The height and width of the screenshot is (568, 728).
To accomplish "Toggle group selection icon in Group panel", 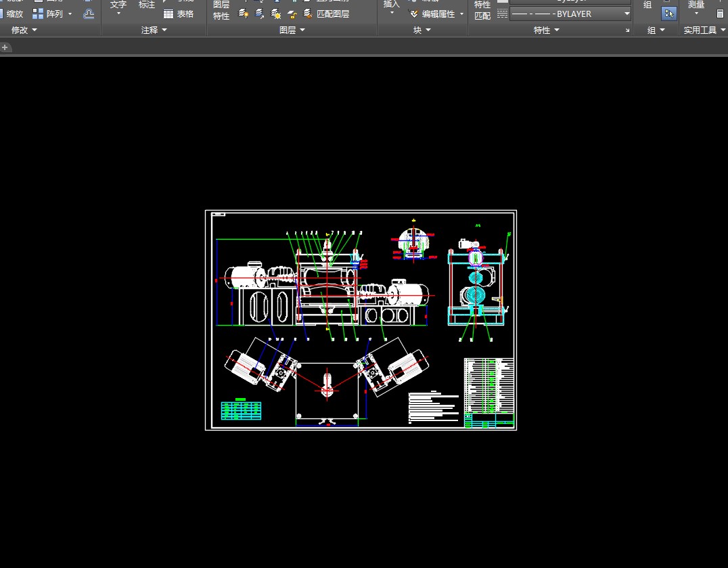I will (668, 14).
